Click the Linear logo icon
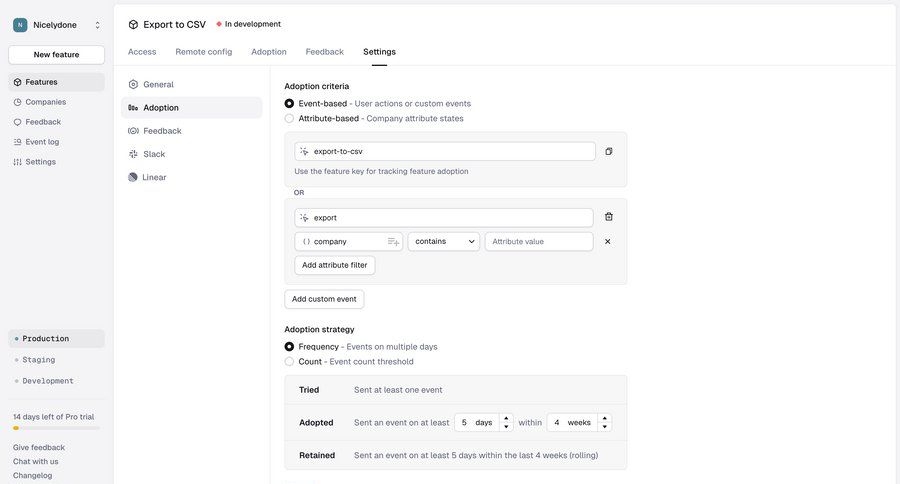 point(133,177)
